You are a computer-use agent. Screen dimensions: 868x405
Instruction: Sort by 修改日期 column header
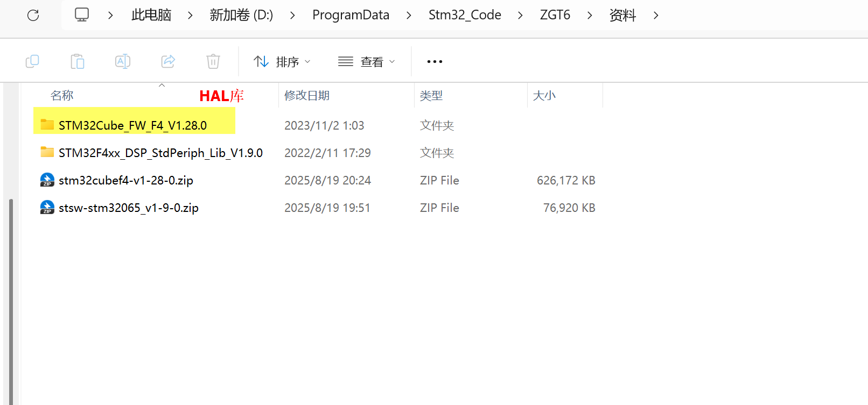coord(307,96)
